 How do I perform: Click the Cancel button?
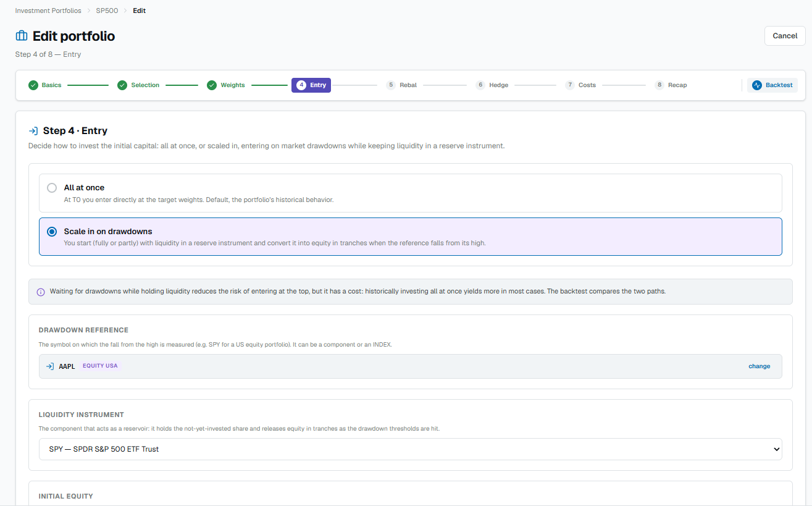(x=785, y=36)
